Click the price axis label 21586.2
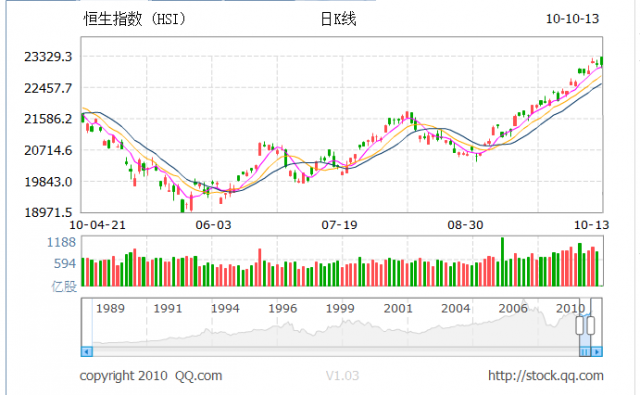Screen dimensions: 640x395 click(48, 119)
